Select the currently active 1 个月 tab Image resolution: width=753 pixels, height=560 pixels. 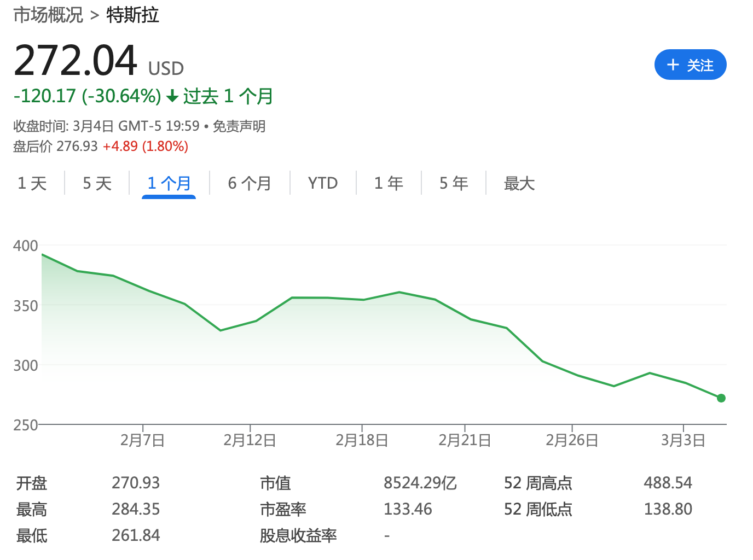pos(169,183)
